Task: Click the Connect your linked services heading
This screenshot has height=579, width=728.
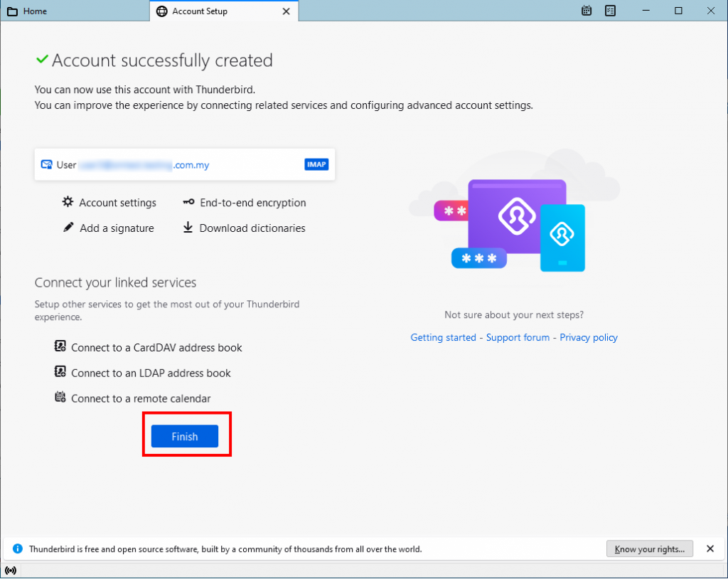Action: pyautogui.click(x=115, y=282)
